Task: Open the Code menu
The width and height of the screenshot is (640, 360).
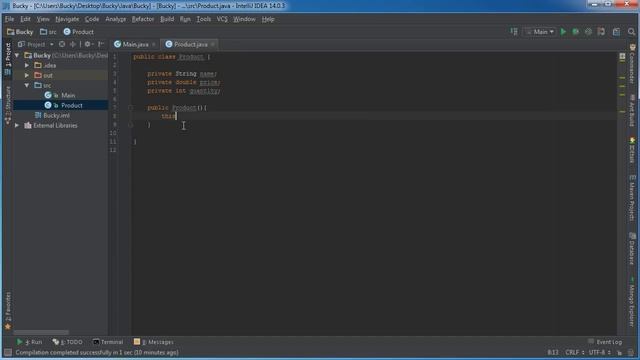Action: (x=92, y=19)
